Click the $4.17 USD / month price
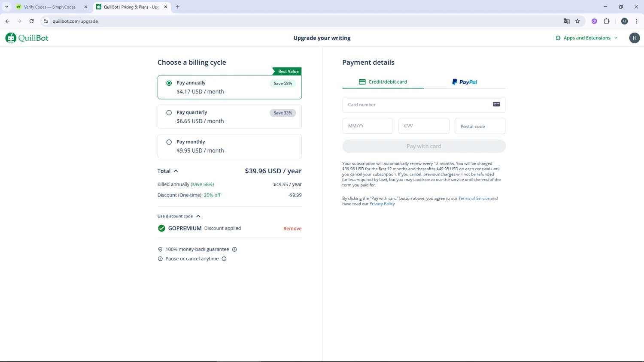Screen dimensions: 644x362 tap(200, 92)
